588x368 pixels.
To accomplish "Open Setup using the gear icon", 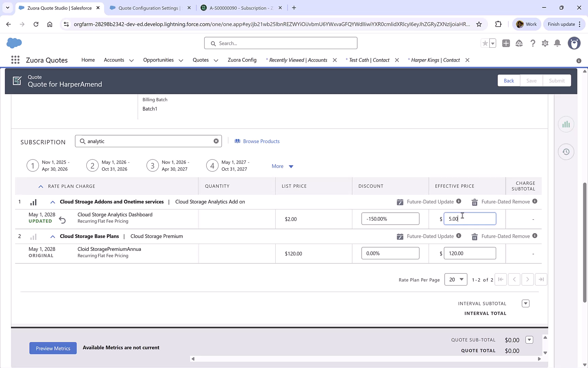I will pos(545,43).
